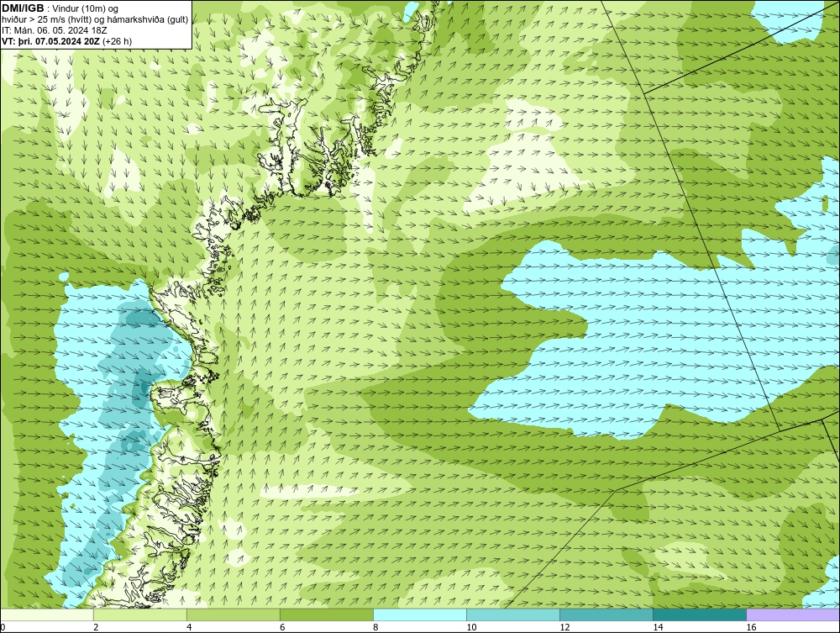
Task: Click the legend value label '0'
Action: pos(3,627)
